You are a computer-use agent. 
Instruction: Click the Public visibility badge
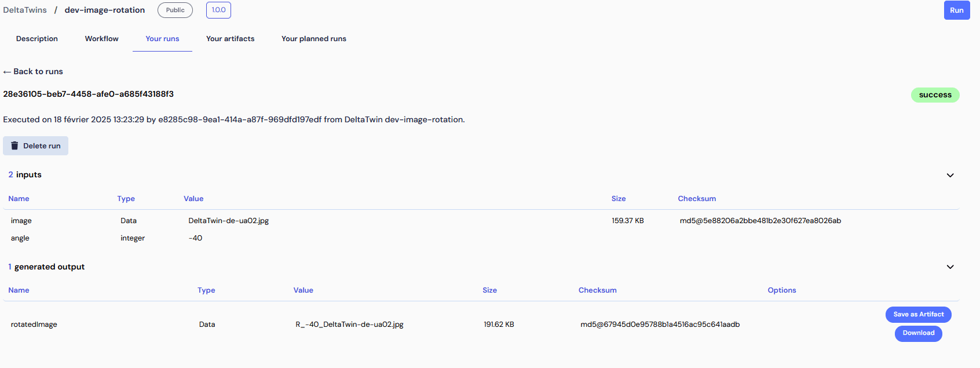175,10
